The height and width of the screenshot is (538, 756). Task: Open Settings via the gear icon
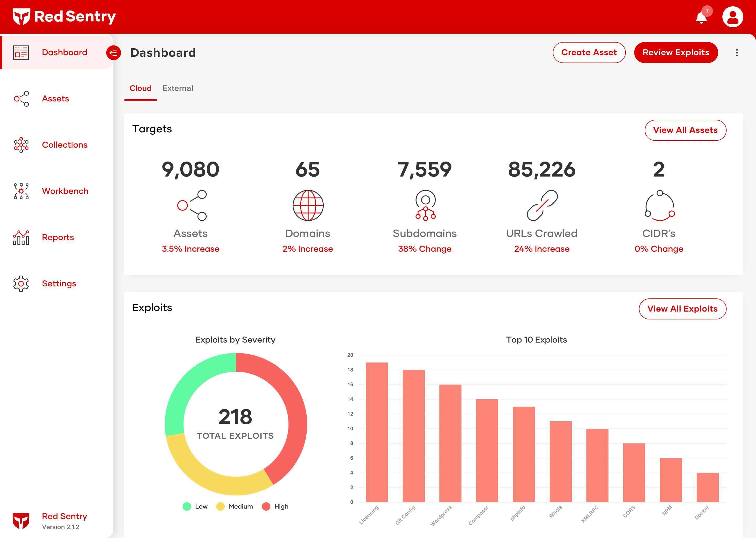coord(21,283)
